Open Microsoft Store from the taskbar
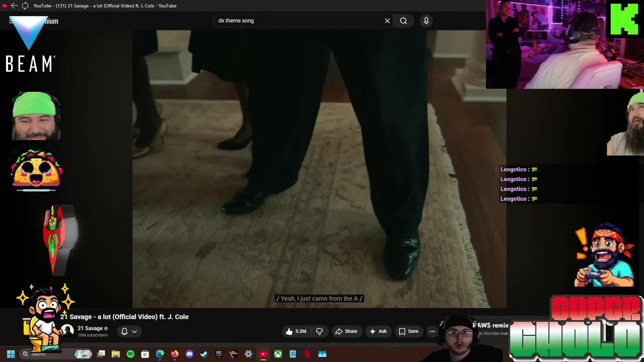 [x=145, y=354]
